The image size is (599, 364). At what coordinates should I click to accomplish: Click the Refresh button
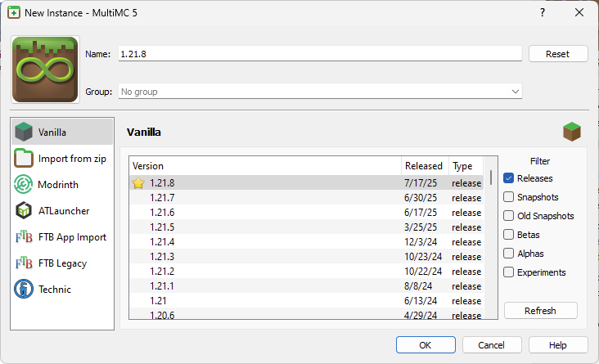tap(541, 311)
